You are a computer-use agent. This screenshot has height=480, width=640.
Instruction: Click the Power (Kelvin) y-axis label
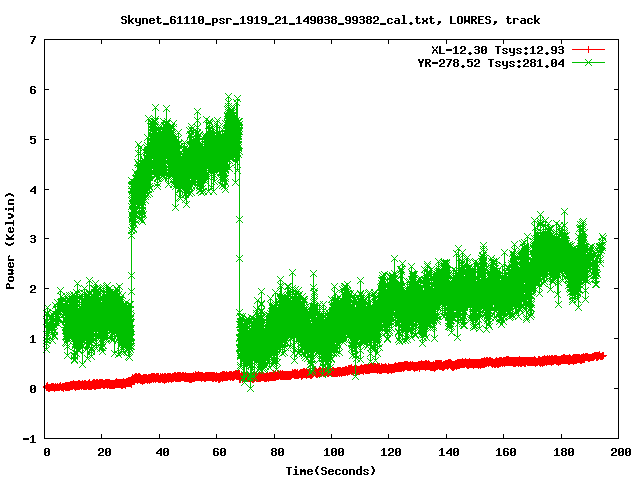10,238
